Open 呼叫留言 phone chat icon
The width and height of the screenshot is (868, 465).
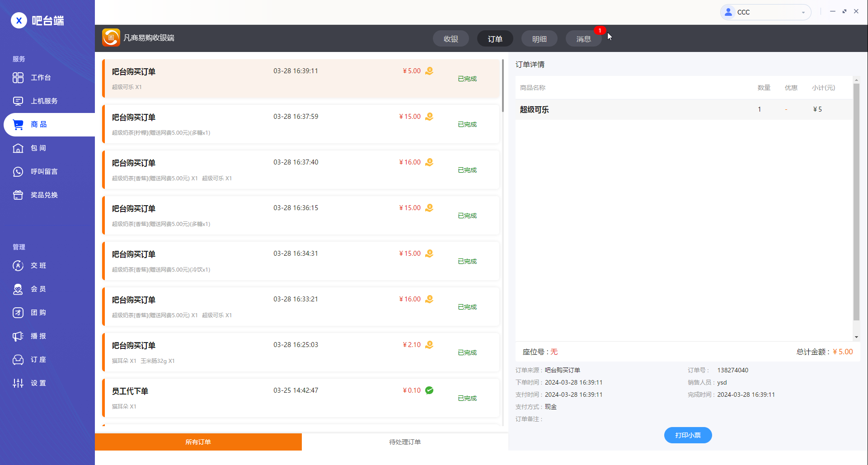[x=18, y=172]
